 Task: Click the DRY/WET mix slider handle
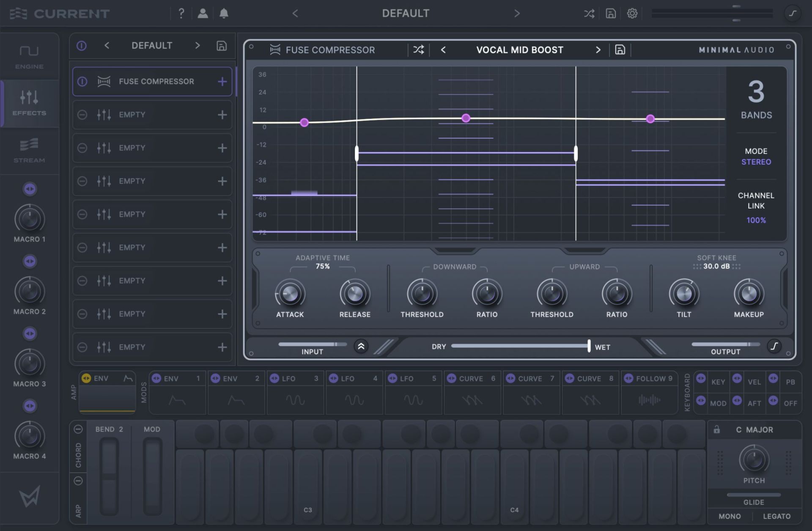coord(589,346)
